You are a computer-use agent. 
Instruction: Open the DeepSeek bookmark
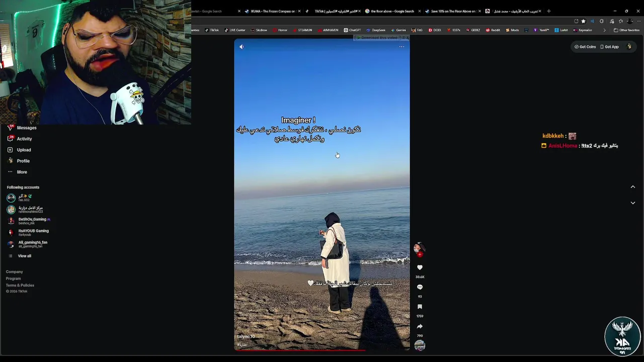tap(376, 30)
